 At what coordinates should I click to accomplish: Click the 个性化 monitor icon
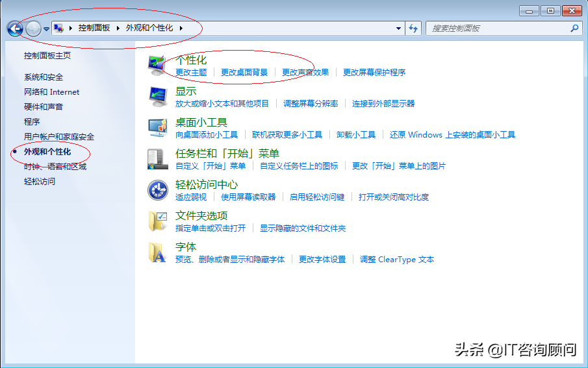tap(157, 65)
